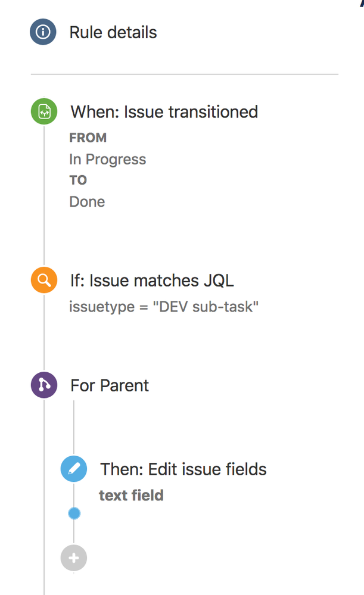Viewport: 364px width, 595px height.
Task: Open the Rule details info icon
Action: point(43,32)
